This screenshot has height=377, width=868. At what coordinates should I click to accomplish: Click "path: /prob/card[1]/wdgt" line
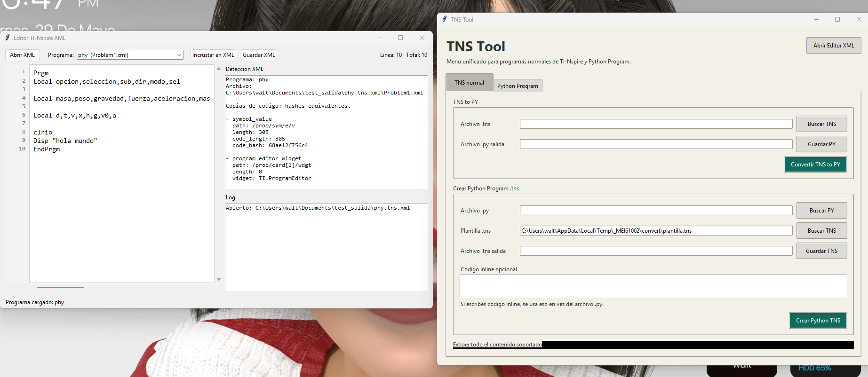point(271,165)
